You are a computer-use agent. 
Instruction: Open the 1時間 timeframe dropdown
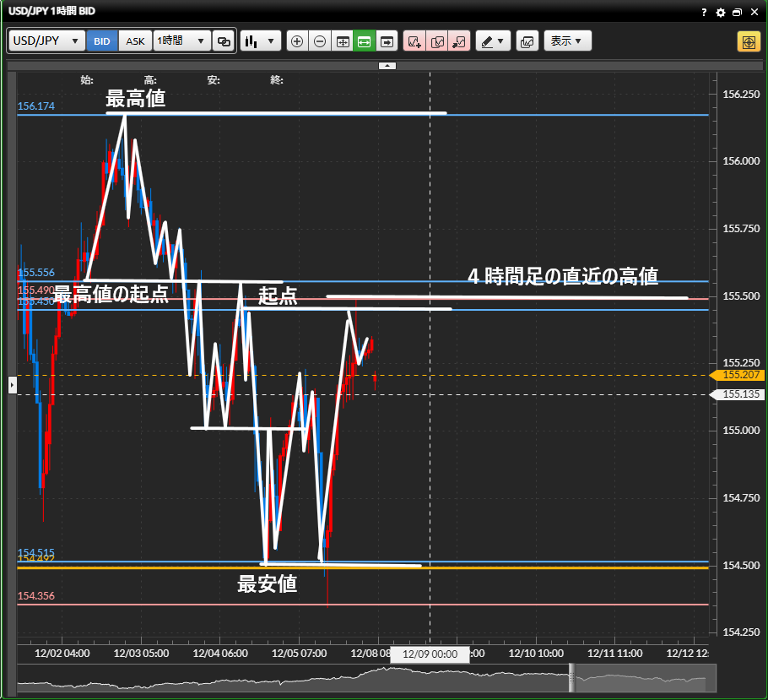pyautogui.click(x=181, y=41)
